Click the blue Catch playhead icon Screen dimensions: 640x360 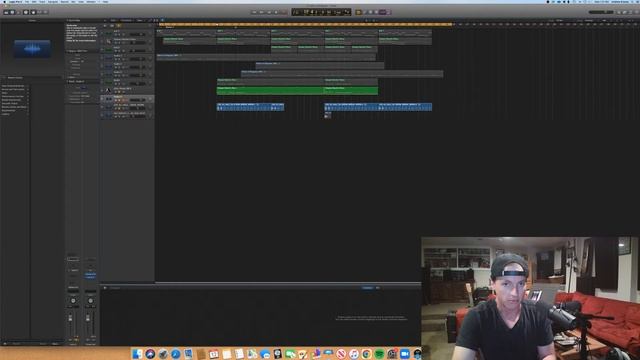point(162,20)
